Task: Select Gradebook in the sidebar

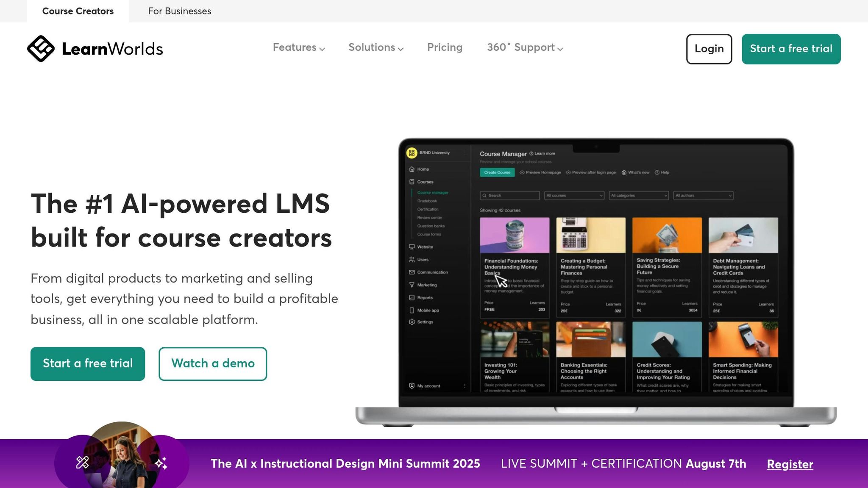Action: click(x=427, y=201)
